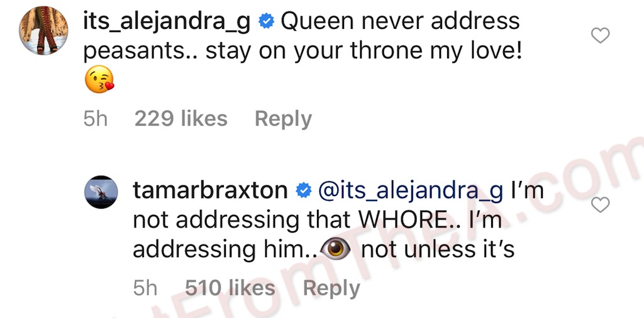644x318 pixels.
Task: Select the 'Queen never address peasants' text
Action: click(400, 22)
